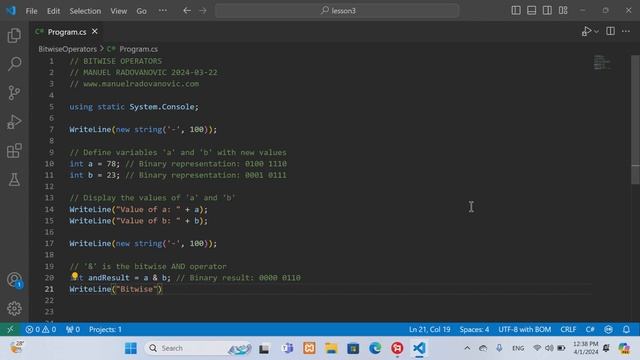
Task: Click the BitwiseOperators breadcrumb
Action: click(x=67, y=49)
